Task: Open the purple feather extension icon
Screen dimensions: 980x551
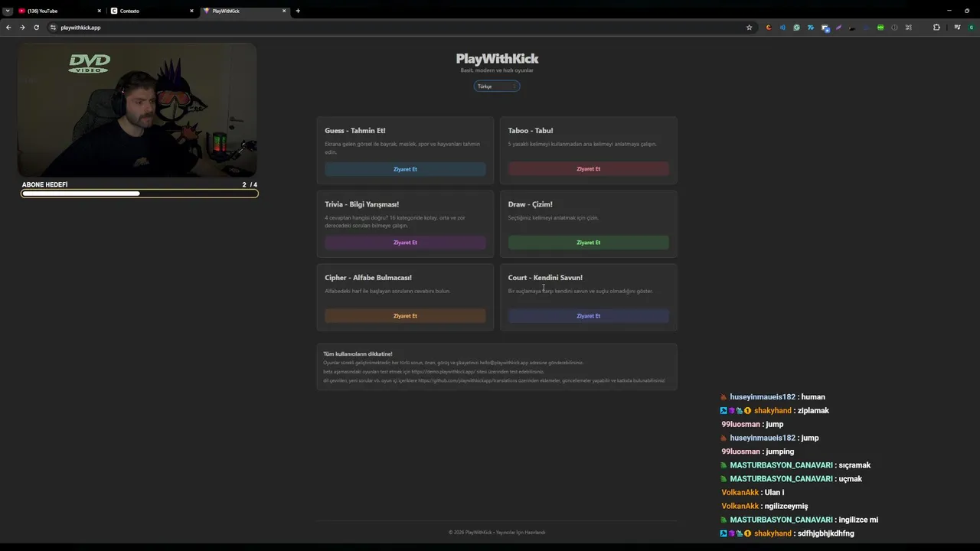Action: coord(838,28)
